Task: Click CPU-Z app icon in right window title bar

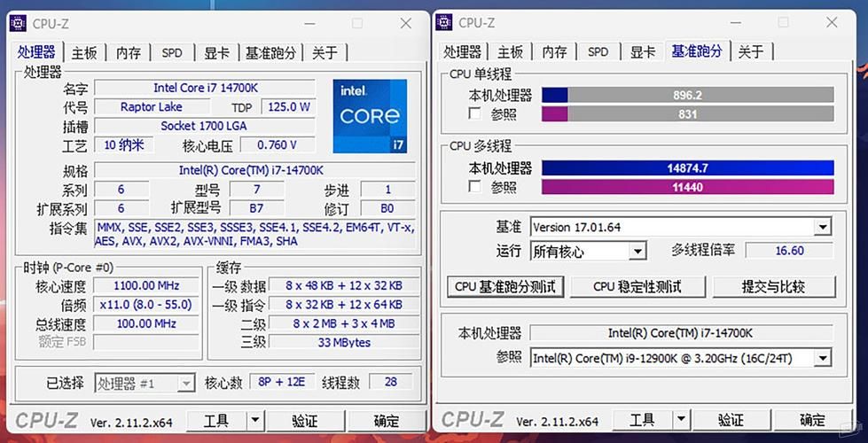Action: 444,22
